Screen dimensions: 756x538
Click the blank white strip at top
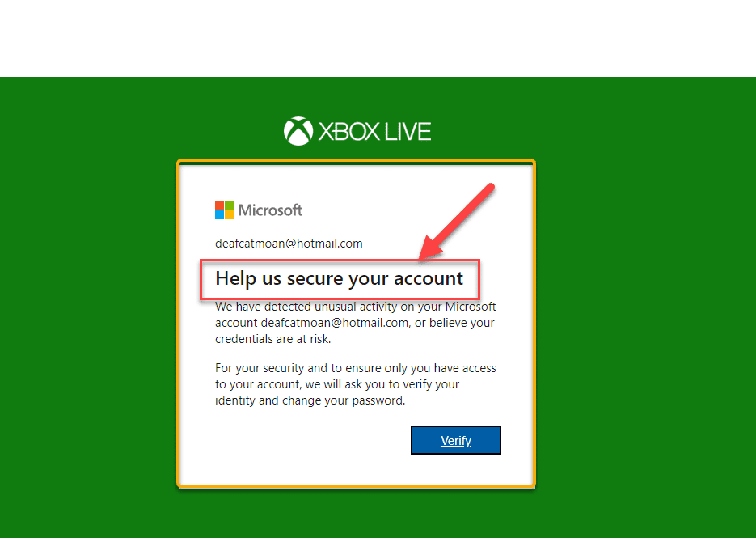378,38
